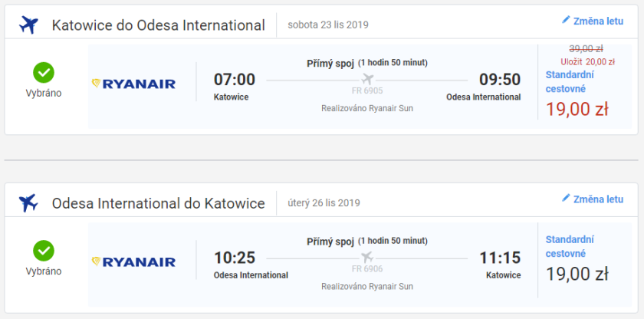Click the return flight airplane header icon
The height and width of the screenshot is (319, 644).
click(28, 202)
